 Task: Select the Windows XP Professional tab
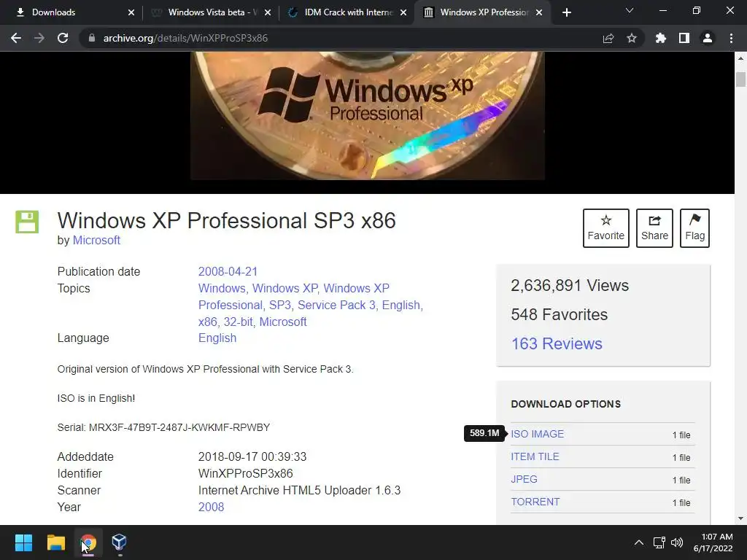pyautogui.click(x=483, y=12)
